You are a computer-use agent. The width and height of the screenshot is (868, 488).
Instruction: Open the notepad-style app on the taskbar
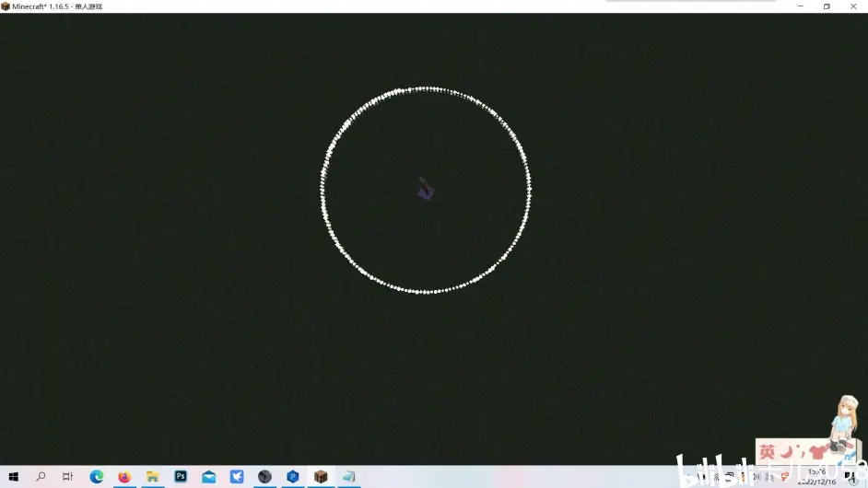tap(348, 476)
